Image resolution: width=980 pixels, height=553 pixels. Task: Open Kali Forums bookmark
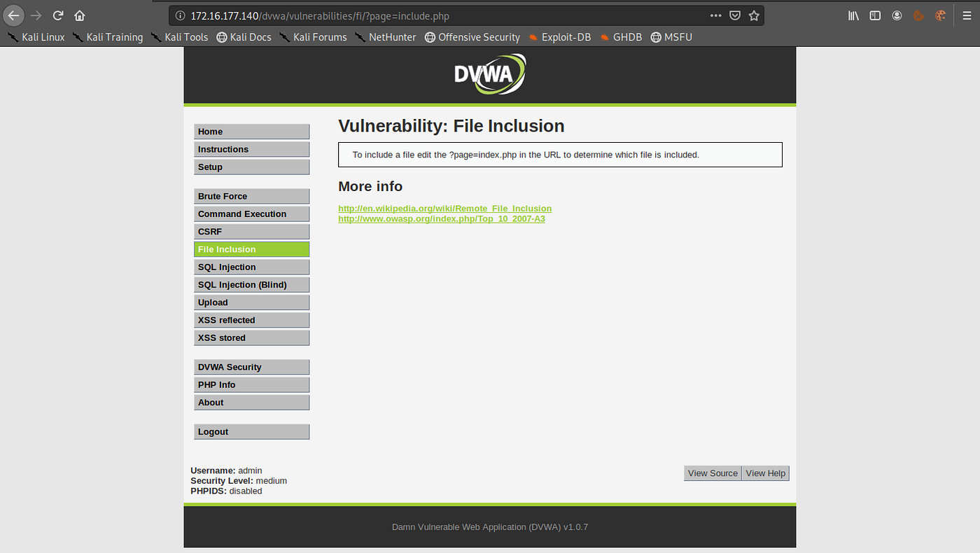[x=313, y=37]
